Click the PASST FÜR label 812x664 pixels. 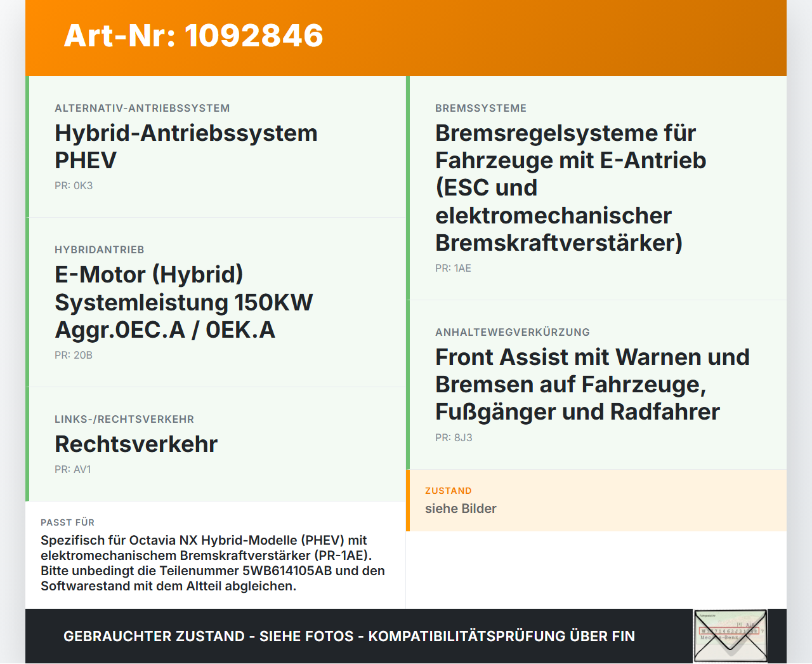tap(67, 523)
